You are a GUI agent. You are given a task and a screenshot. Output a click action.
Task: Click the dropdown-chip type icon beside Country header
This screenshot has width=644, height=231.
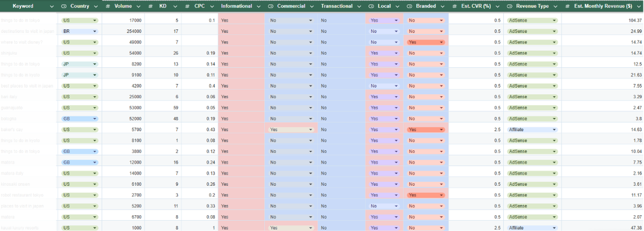[x=63, y=6]
